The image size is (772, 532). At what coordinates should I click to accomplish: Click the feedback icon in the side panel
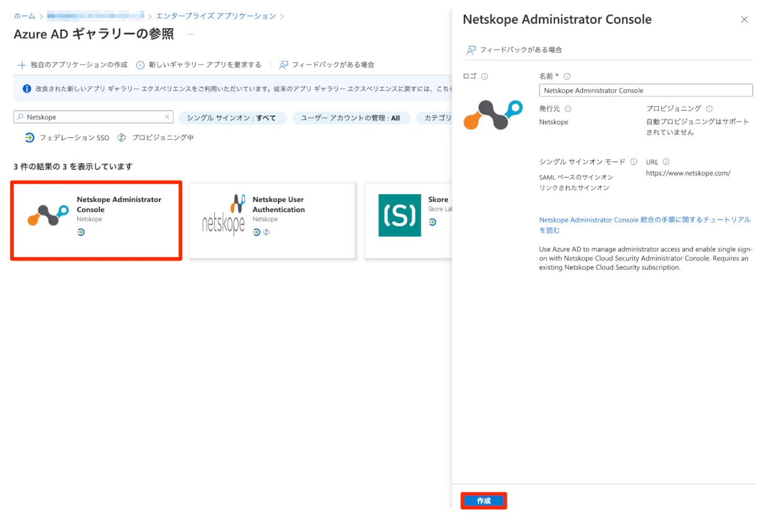[472, 50]
